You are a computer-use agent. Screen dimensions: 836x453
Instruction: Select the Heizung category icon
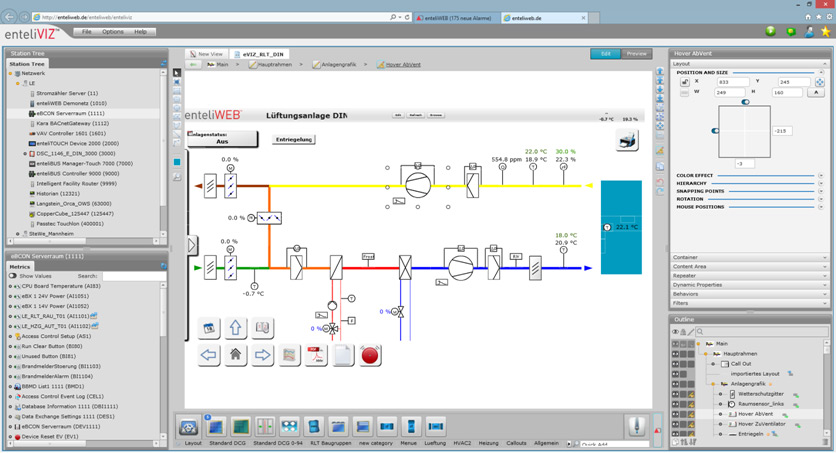[387, 427]
